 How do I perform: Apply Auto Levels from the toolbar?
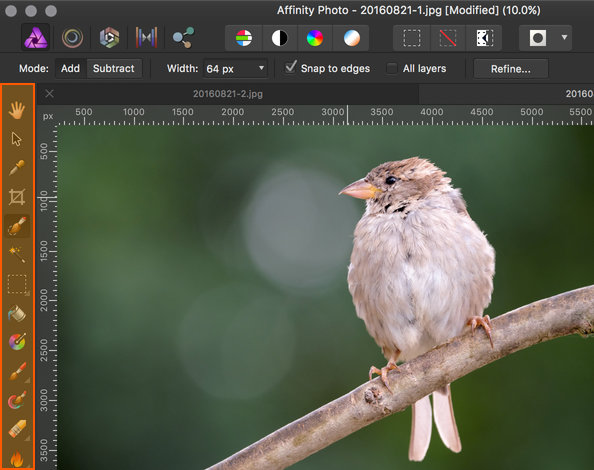point(244,38)
